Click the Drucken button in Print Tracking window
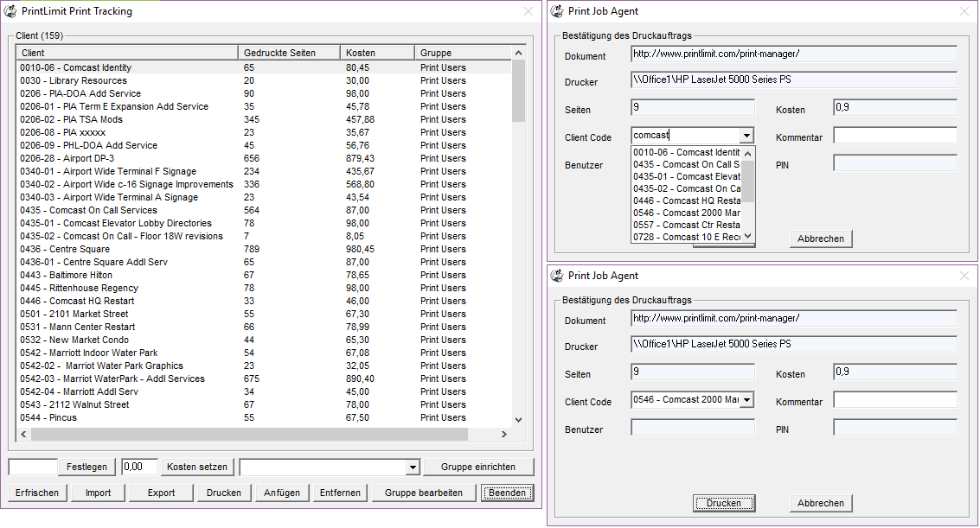The height and width of the screenshot is (528, 980). coord(224,493)
